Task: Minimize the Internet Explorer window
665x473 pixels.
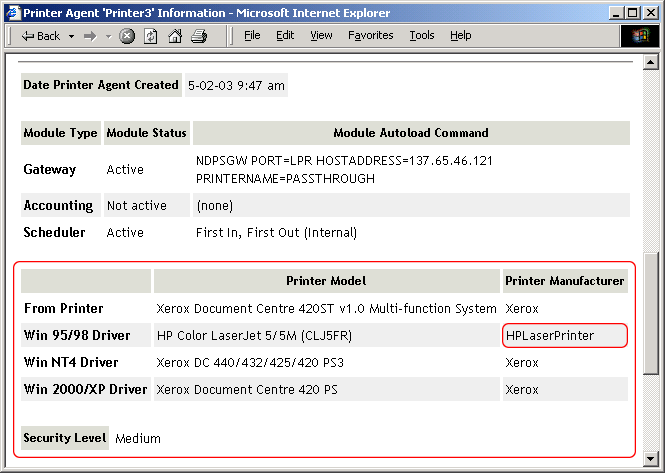Action: [616, 13]
